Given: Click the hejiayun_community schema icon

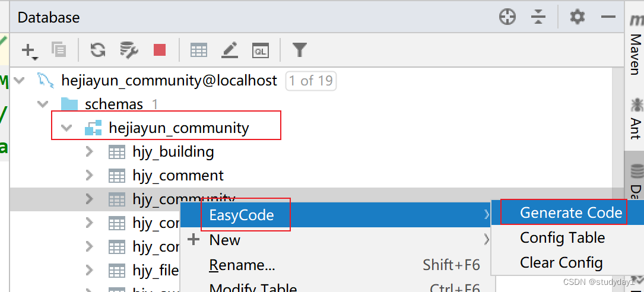Looking at the screenshot, I should (93, 128).
